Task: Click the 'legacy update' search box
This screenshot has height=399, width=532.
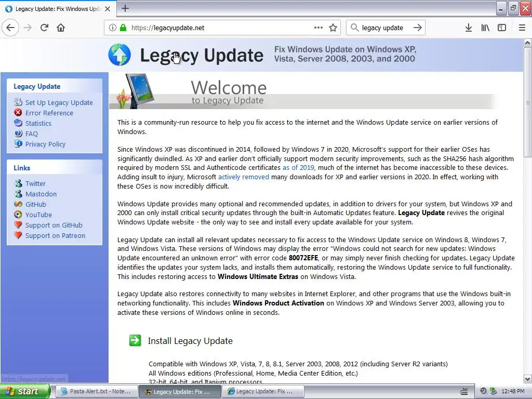Action: (385, 28)
